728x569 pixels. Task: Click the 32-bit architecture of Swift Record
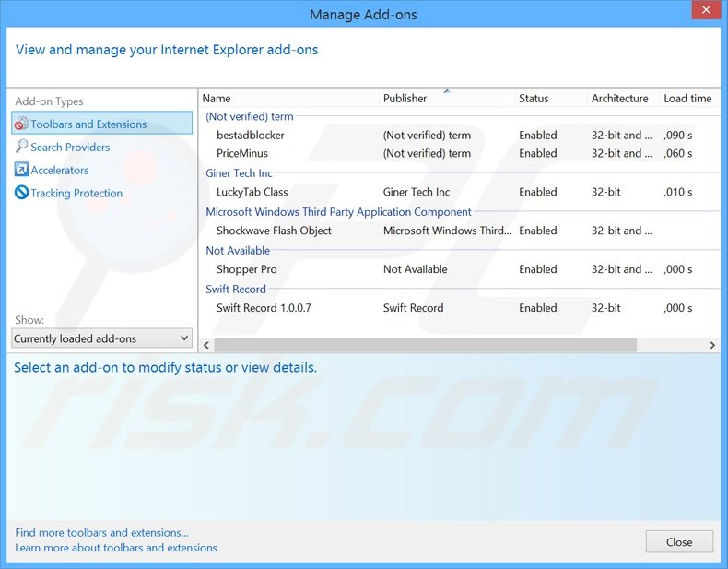tap(605, 307)
